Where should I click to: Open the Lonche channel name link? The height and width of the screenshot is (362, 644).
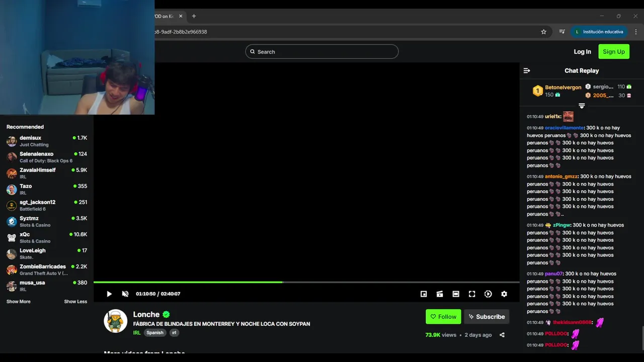(x=146, y=314)
